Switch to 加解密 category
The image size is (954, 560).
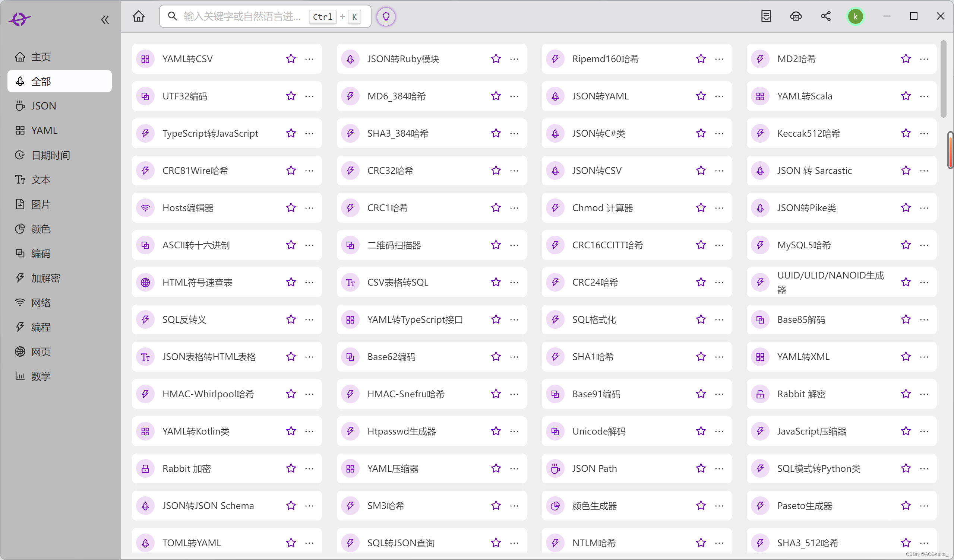click(45, 278)
